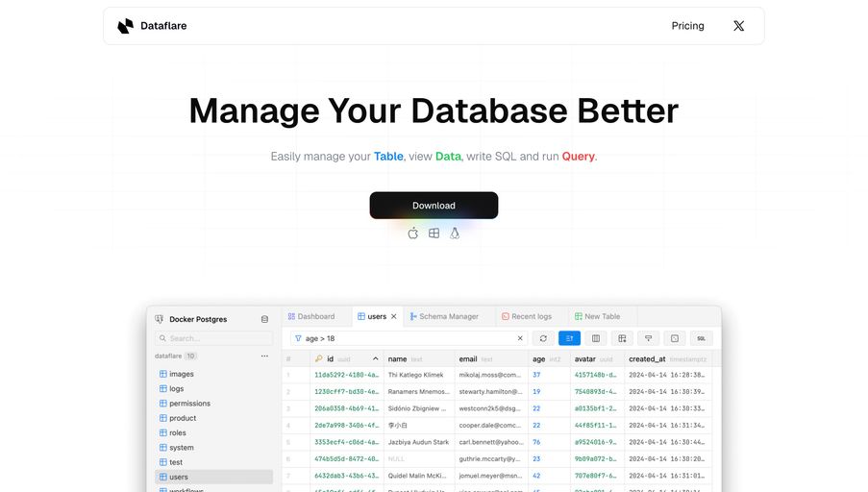This screenshot has height=492, width=868.
Task: Click the name column header
Action: (x=418, y=359)
